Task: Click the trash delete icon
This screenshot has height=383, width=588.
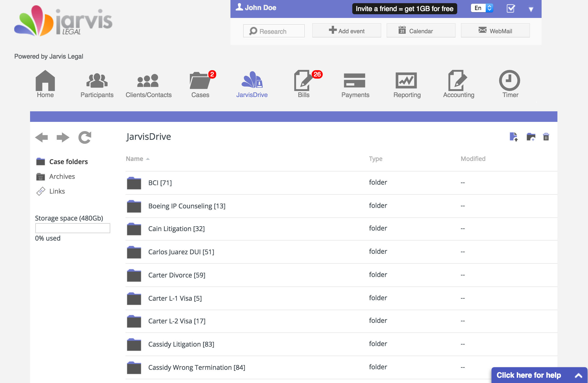Action: point(546,137)
